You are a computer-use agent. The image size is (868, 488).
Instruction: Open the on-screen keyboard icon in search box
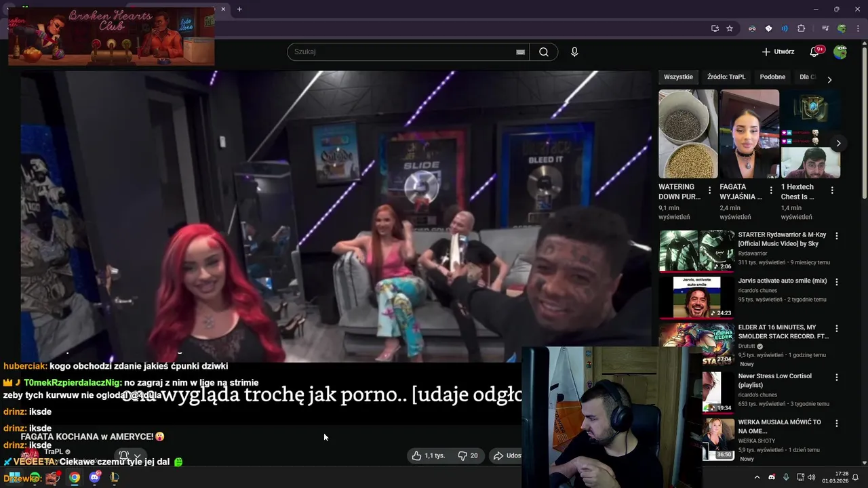(x=520, y=52)
